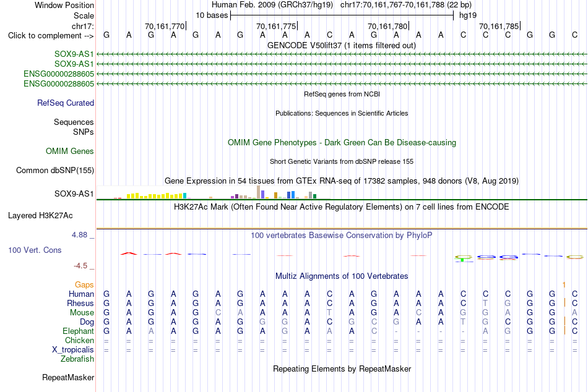Image resolution: width=588 pixels, height=392 pixels.
Task: Click the 4.88 PhyloP upper scale value
Action: click(79, 235)
